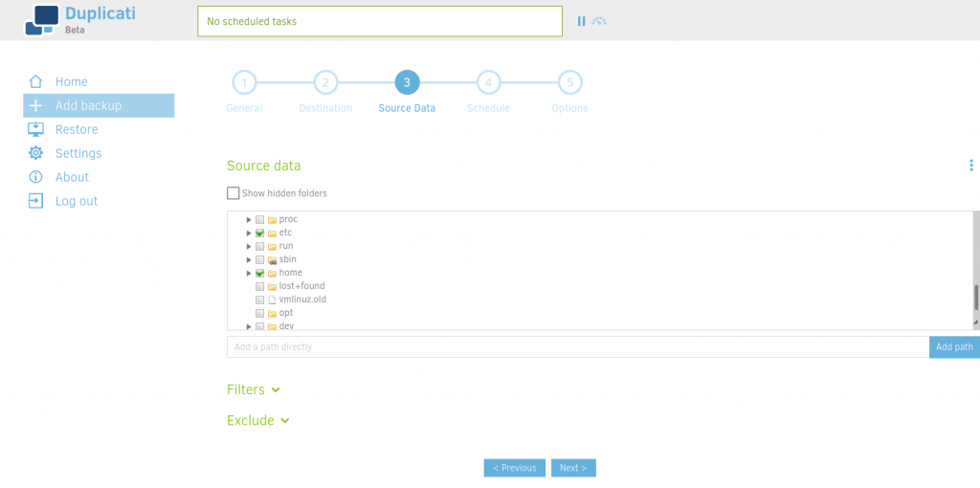Image resolution: width=980 pixels, height=488 pixels.
Task: Click the Add backup plus icon
Action: click(x=35, y=105)
